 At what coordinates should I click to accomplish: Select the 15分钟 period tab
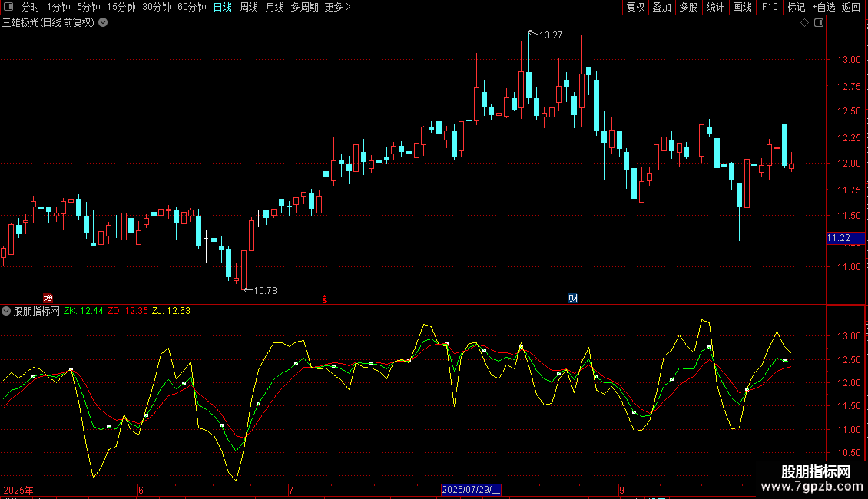pyautogui.click(x=121, y=7)
